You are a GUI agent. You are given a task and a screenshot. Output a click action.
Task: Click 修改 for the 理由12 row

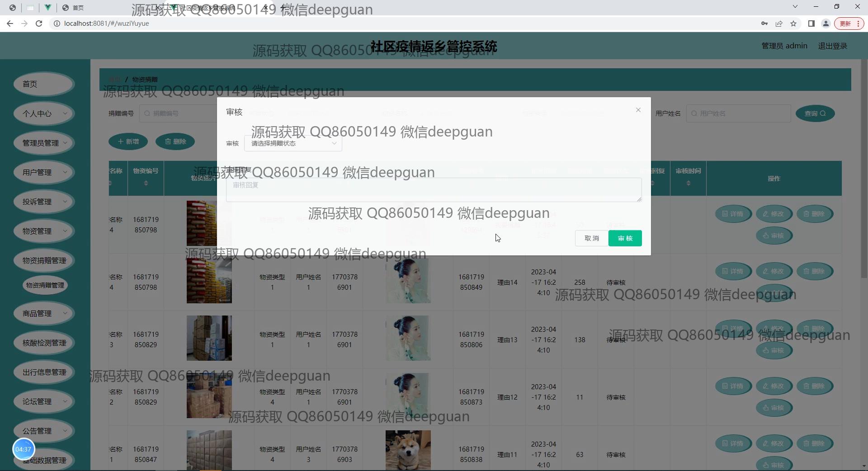point(774,386)
